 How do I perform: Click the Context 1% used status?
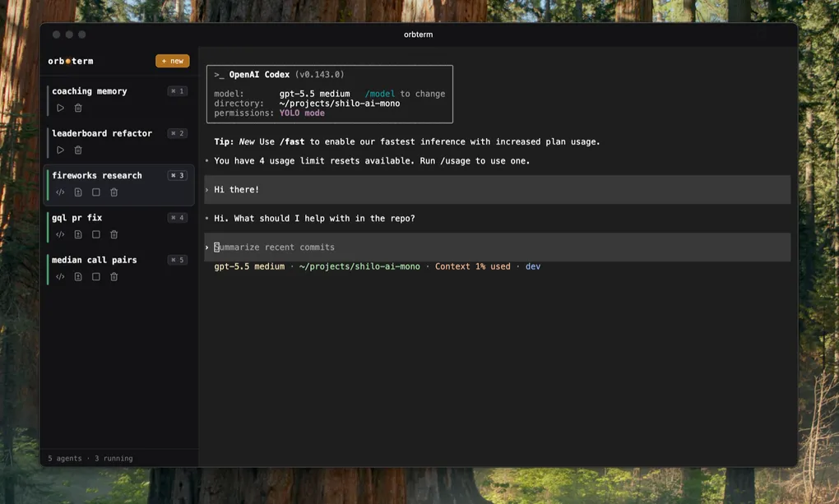pos(472,266)
